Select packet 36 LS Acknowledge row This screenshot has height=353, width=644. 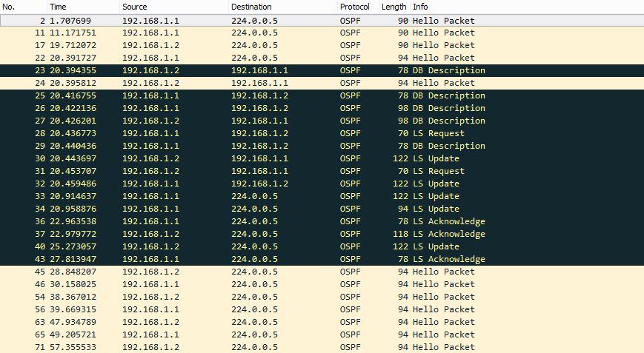(322, 221)
